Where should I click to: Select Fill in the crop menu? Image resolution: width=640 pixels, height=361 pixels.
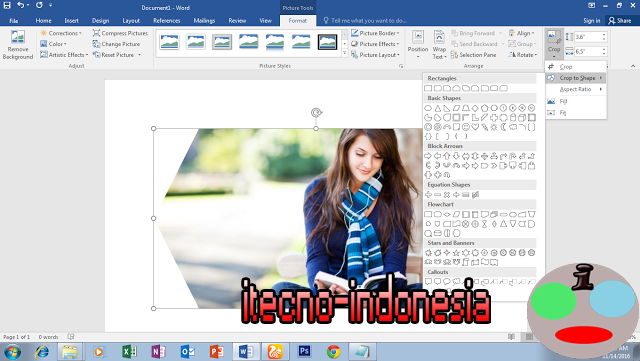coord(576,101)
